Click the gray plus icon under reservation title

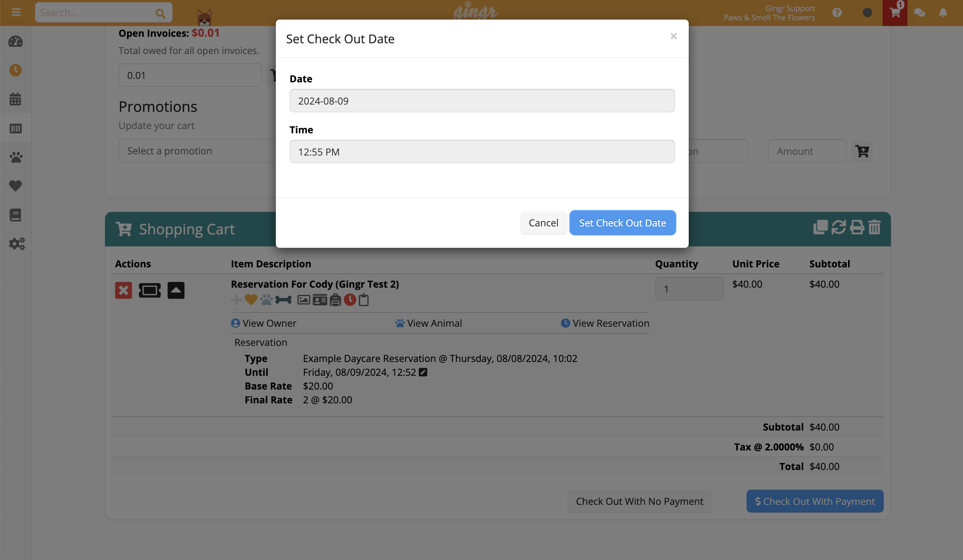pyautogui.click(x=236, y=300)
